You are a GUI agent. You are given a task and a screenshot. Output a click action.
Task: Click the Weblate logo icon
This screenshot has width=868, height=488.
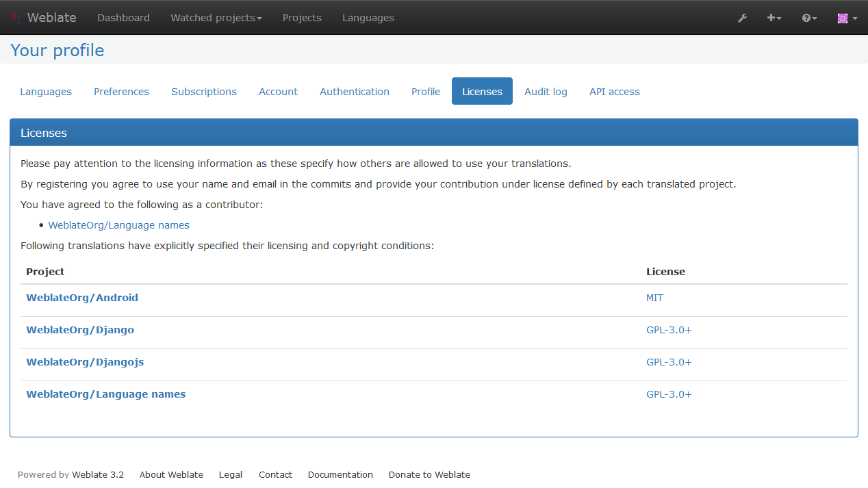point(16,18)
